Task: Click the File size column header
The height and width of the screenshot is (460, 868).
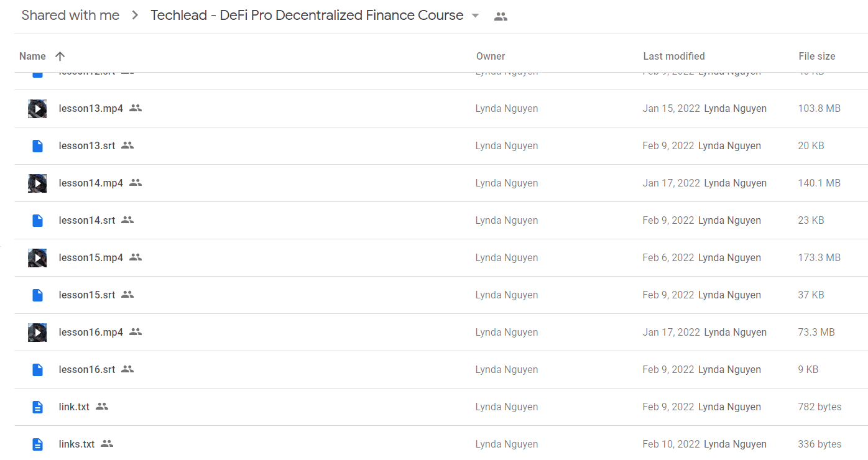Action: point(817,56)
